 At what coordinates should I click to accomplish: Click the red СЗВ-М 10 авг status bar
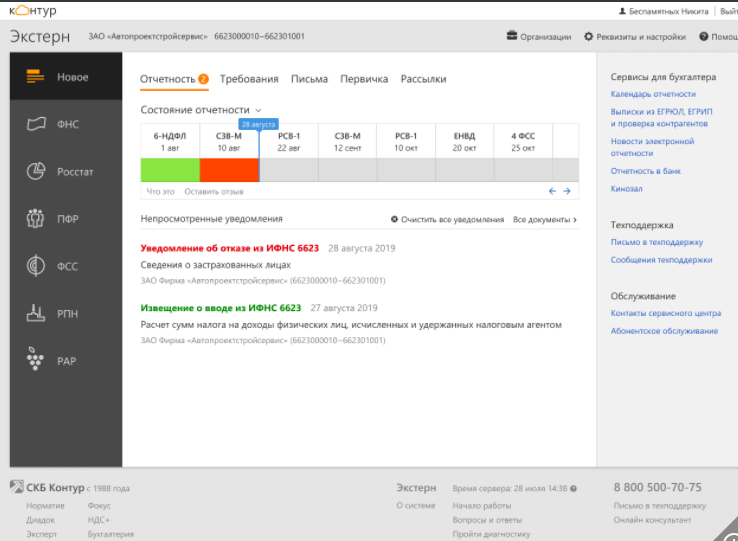click(x=229, y=170)
